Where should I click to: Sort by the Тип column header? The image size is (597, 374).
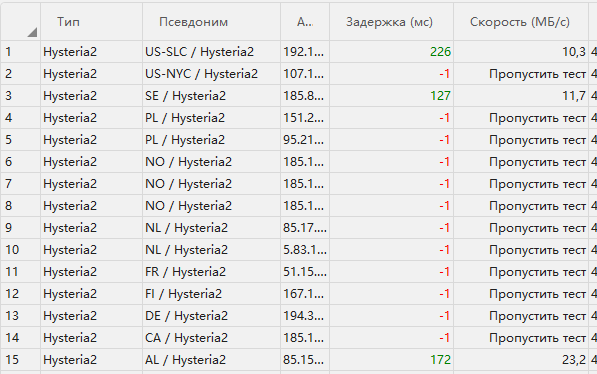point(69,22)
